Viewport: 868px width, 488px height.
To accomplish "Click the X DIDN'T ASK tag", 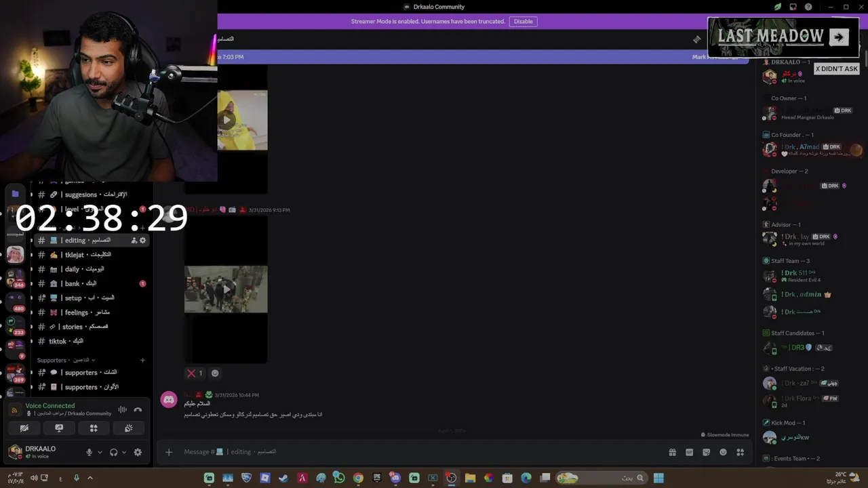I will [836, 68].
